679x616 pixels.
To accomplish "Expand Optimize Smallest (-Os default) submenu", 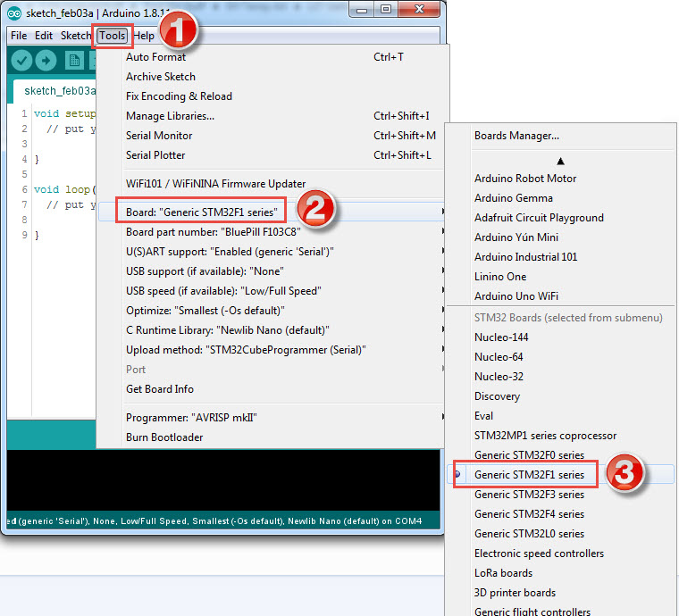I will coord(272,311).
